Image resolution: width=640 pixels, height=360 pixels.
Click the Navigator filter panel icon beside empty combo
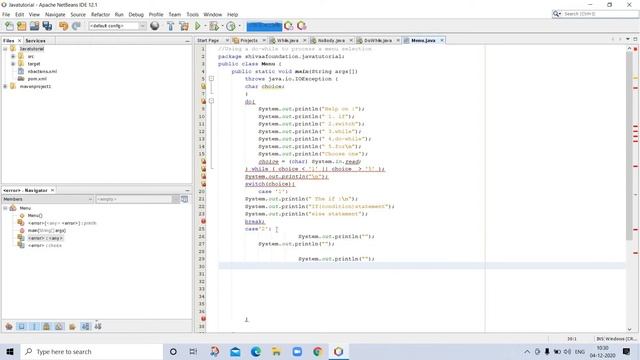pos(184,199)
